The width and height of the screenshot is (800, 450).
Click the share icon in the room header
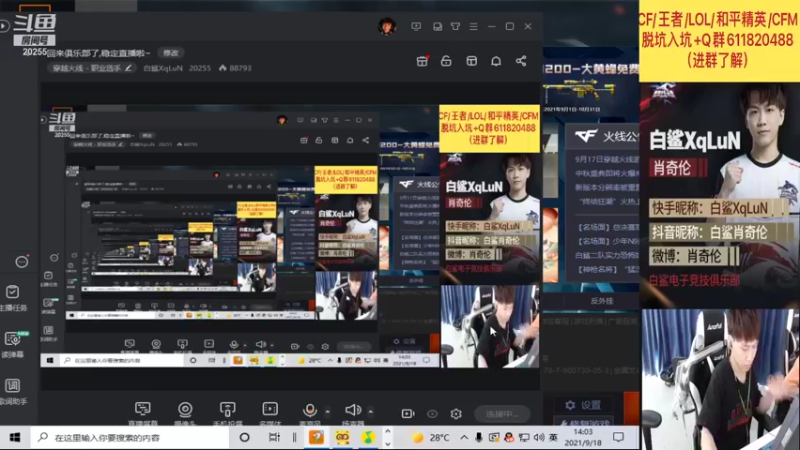[521, 61]
